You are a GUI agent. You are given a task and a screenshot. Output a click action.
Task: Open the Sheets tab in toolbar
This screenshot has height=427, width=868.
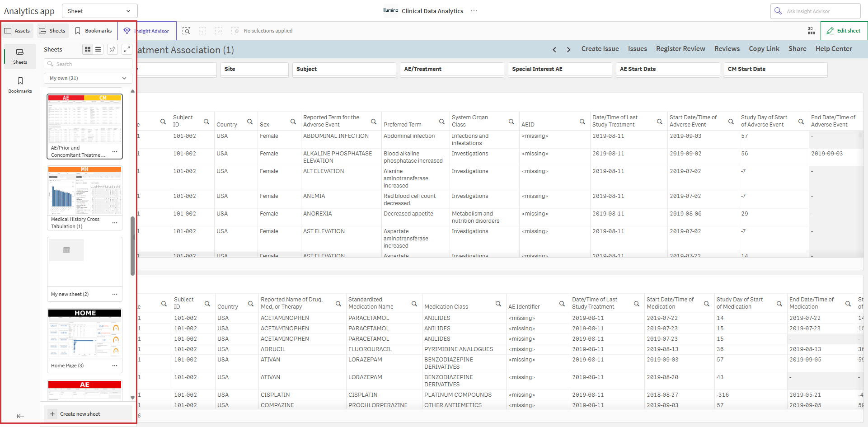tap(52, 31)
